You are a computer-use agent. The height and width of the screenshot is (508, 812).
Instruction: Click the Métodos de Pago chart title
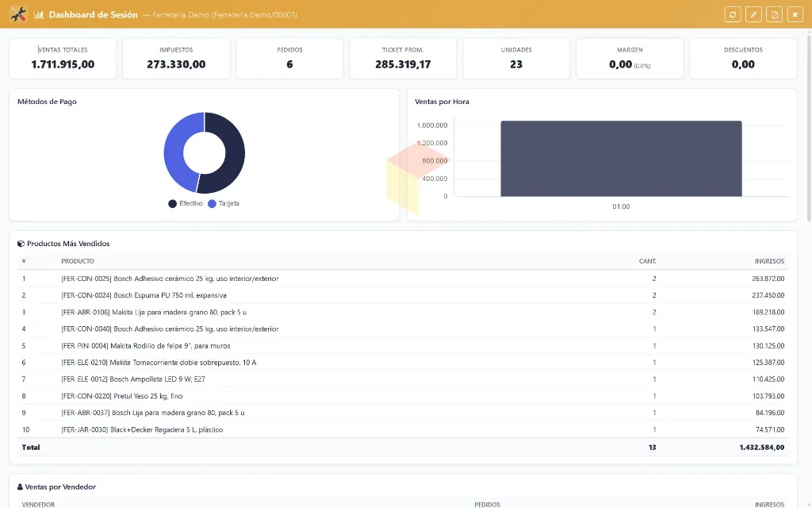[x=47, y=102]
